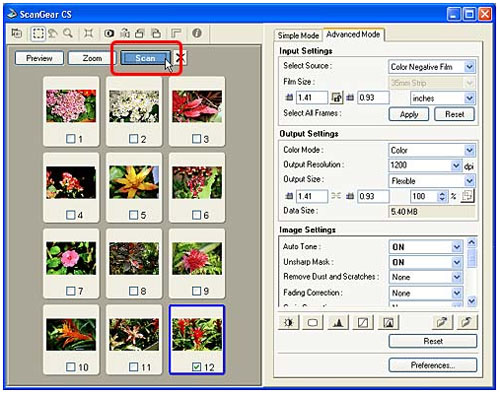Image resolution: width=500 pixels, height=393 pixels.
Task: Tick the checkbox for frame 5
Action: [133, 215]
